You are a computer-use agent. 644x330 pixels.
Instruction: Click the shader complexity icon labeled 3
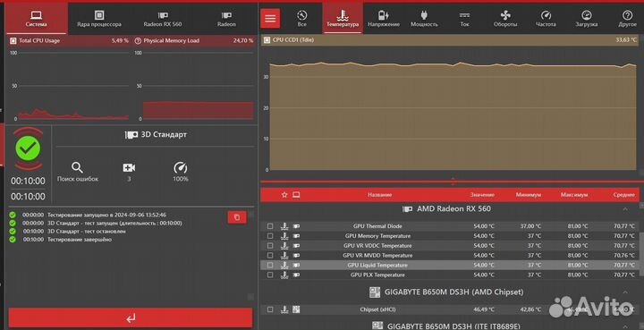coord(129,167)
